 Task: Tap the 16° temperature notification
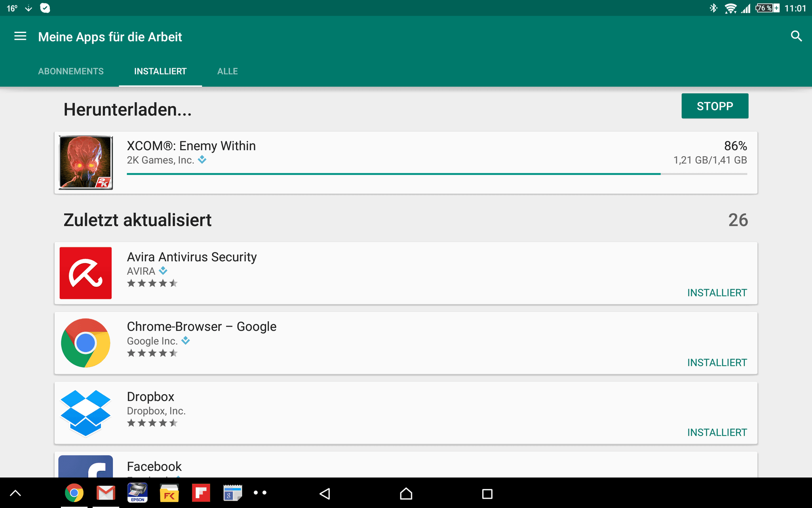coord(12,8)
